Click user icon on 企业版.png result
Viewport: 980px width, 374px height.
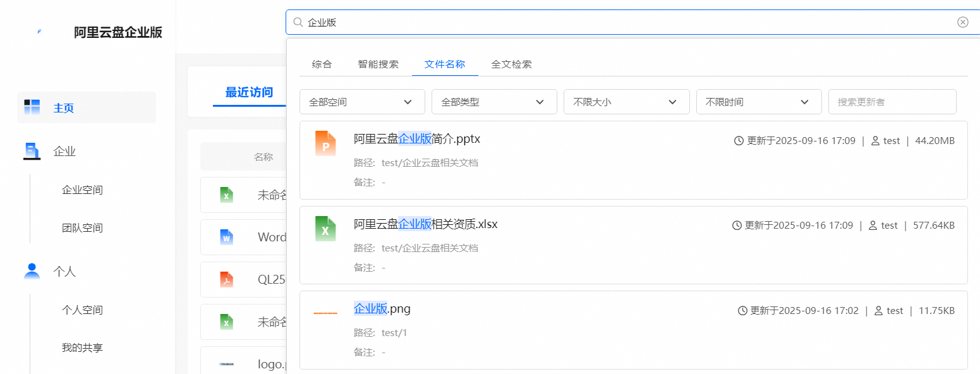[879, 311]
